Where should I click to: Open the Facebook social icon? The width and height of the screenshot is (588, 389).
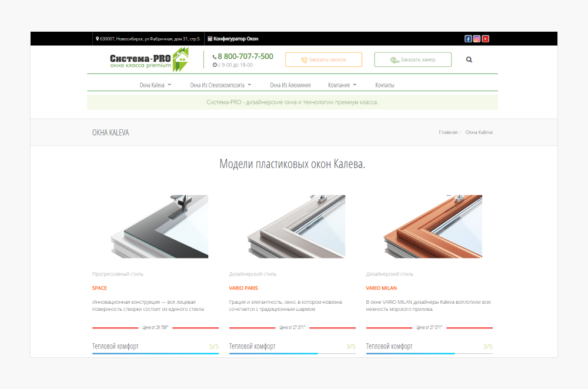pyautogui.click(x=468, y=39)
